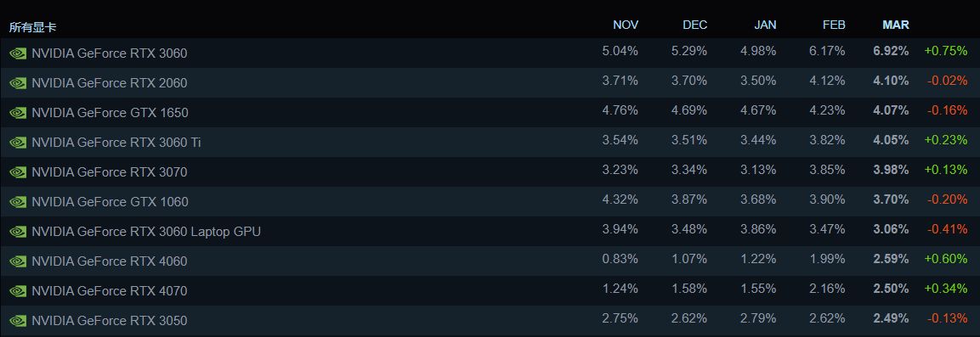Select the bold MAR column header

896,25
